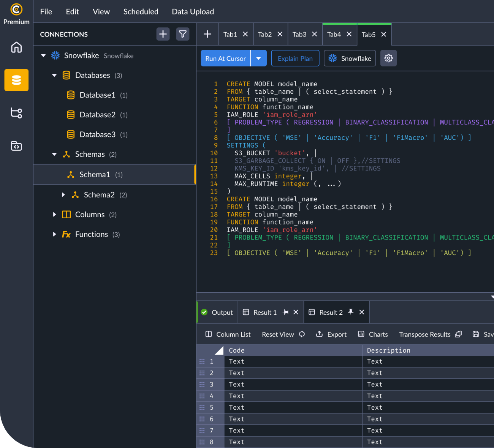Click the Transpose Results icon
The height and width of the screenshot is (448, 494).
pyautogui.click(x=458, y=334)
